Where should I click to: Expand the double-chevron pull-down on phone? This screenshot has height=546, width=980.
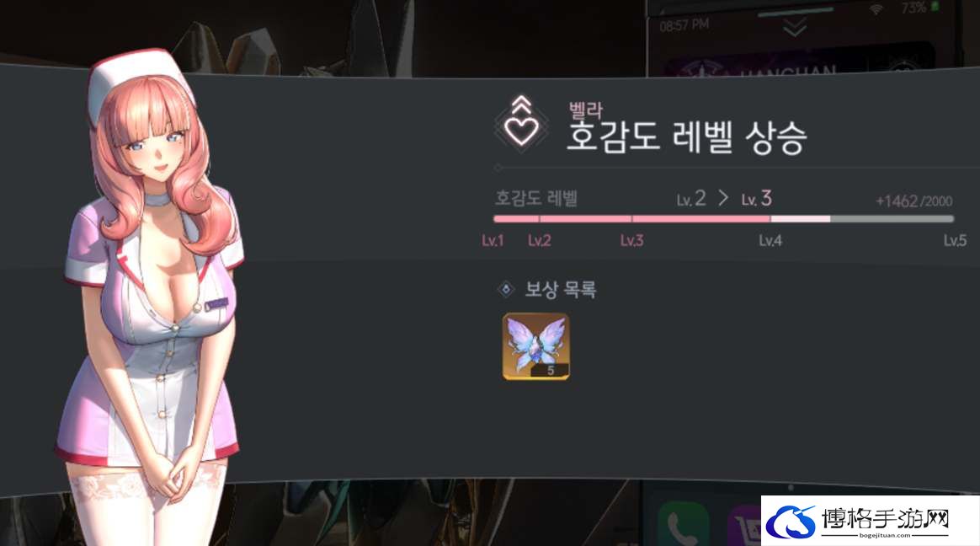[795, 28]
